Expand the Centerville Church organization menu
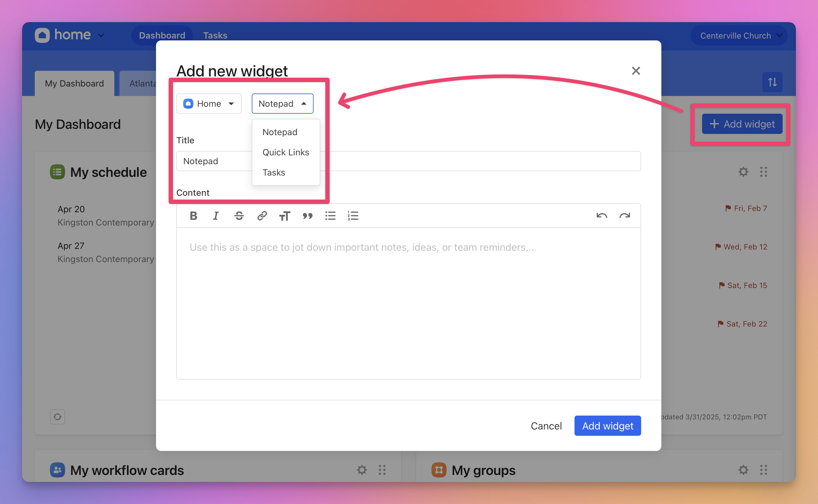 [739, 36]
